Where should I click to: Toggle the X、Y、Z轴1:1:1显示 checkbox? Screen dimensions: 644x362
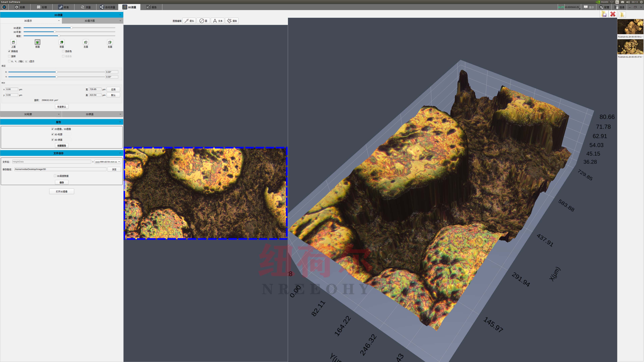[9, 61]
